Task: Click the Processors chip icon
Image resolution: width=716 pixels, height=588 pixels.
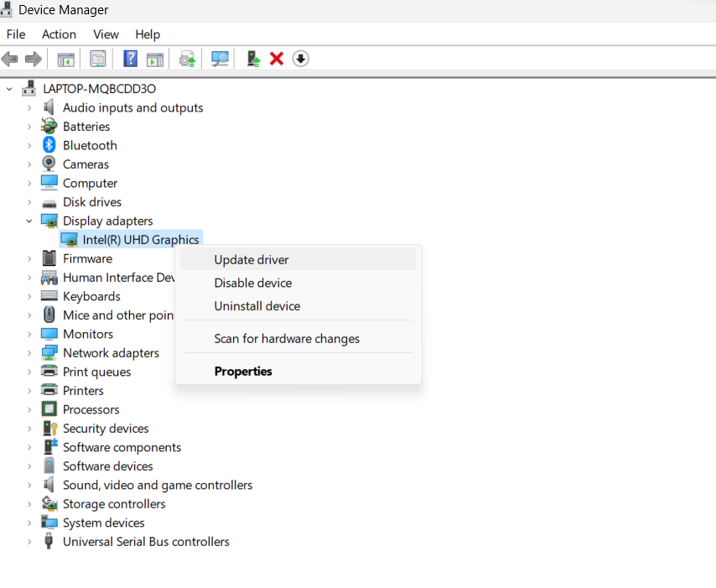Action: point(49,408)
